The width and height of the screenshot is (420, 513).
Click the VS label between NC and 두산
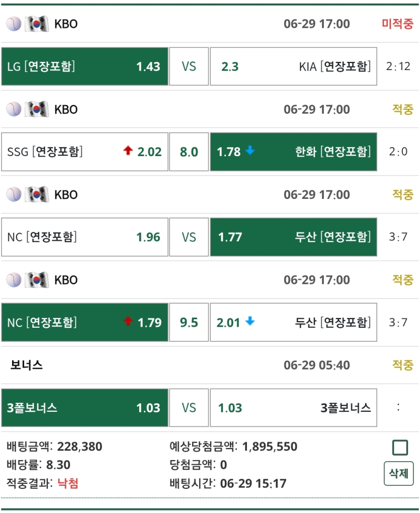coord(189,237)
